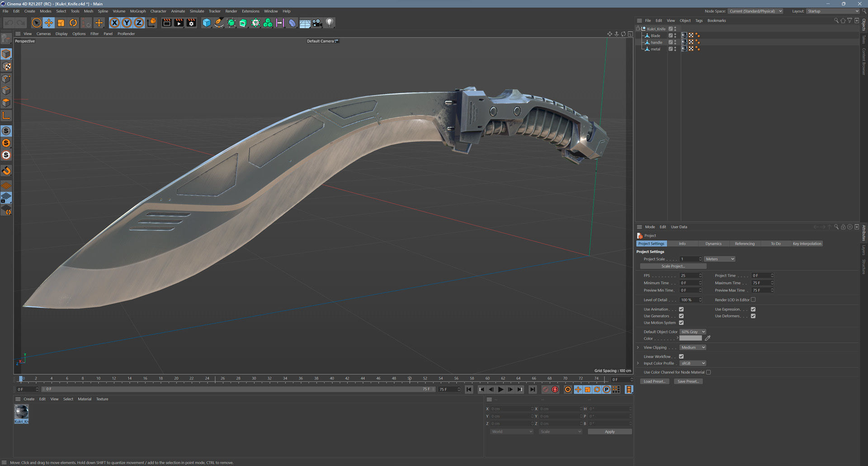The height and width of the screenshot is (466, 868).
Task: Click Record Active Objects button
Action: click(546, 389)
